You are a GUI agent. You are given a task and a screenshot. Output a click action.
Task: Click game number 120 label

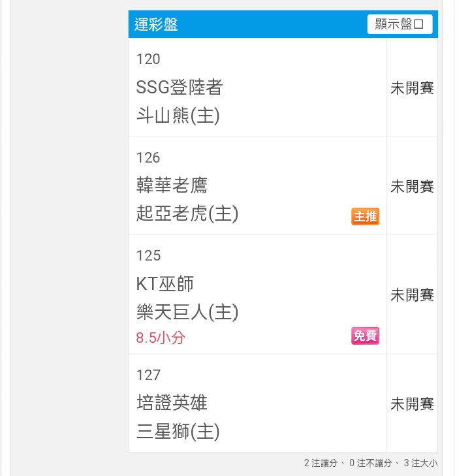[x=148, y=59]
